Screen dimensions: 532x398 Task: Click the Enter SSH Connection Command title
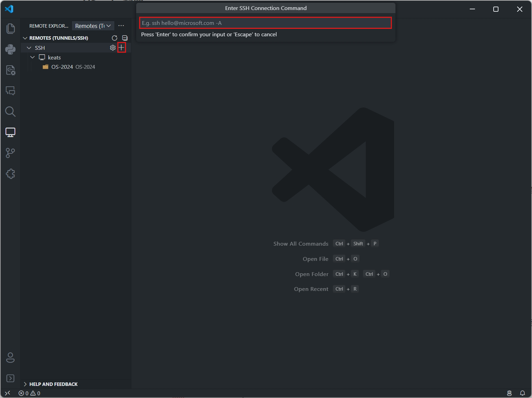266,8
